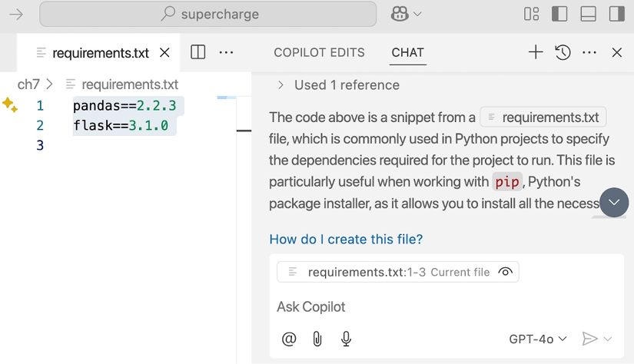Image resolution: width=634 pixels, height=364 pixels.
Task: Attach context with paperclip icon
Action: click(317, 339)
